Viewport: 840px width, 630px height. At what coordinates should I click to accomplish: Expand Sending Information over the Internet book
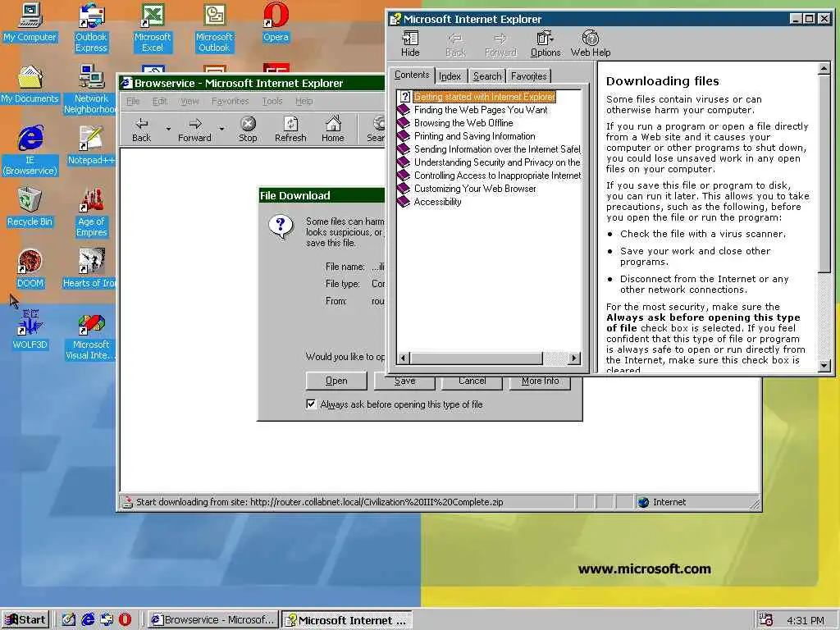tap(404, 149)
